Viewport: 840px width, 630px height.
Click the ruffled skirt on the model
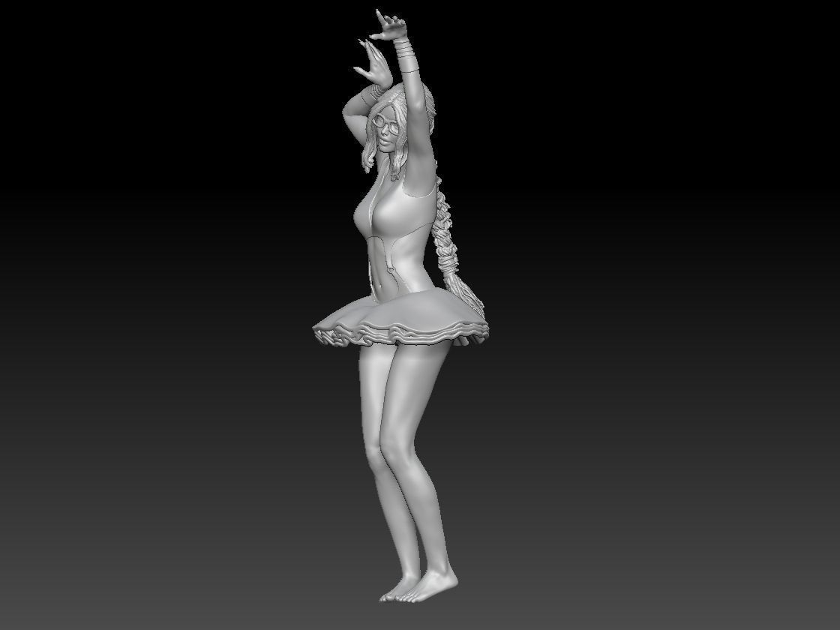pos(400,317)
